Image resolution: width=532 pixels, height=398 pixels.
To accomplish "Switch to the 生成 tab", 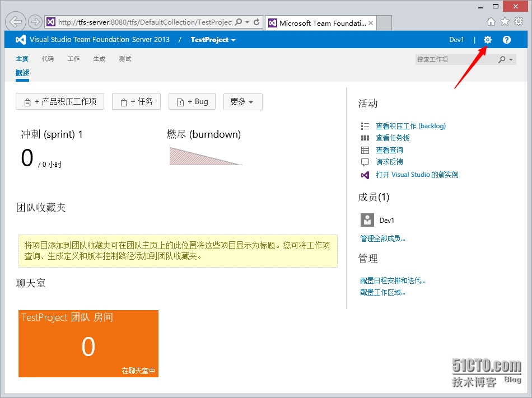I will tap(100, 59).
